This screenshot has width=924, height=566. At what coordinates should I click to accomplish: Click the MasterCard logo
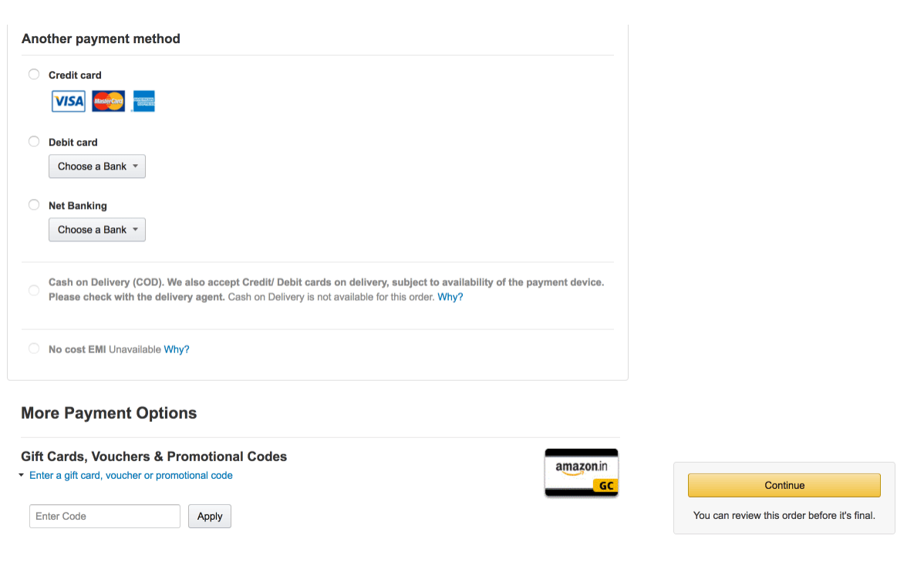(109, 101)
